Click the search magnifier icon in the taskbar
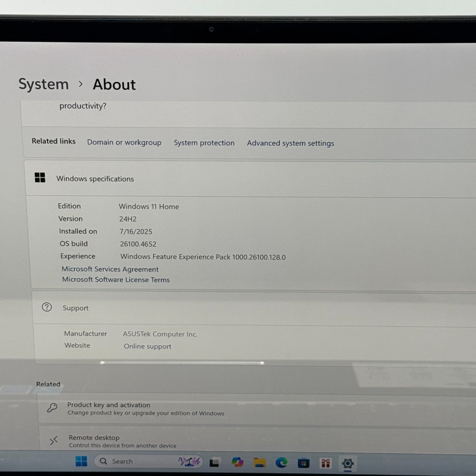476x476 pixels. [x=103, y=461]
